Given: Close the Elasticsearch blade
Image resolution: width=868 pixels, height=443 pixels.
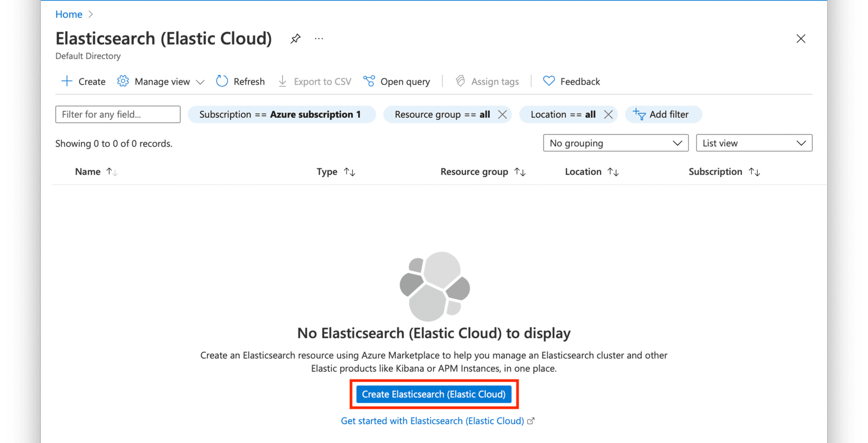Looking at the screenshot, I should coord(801,39).
